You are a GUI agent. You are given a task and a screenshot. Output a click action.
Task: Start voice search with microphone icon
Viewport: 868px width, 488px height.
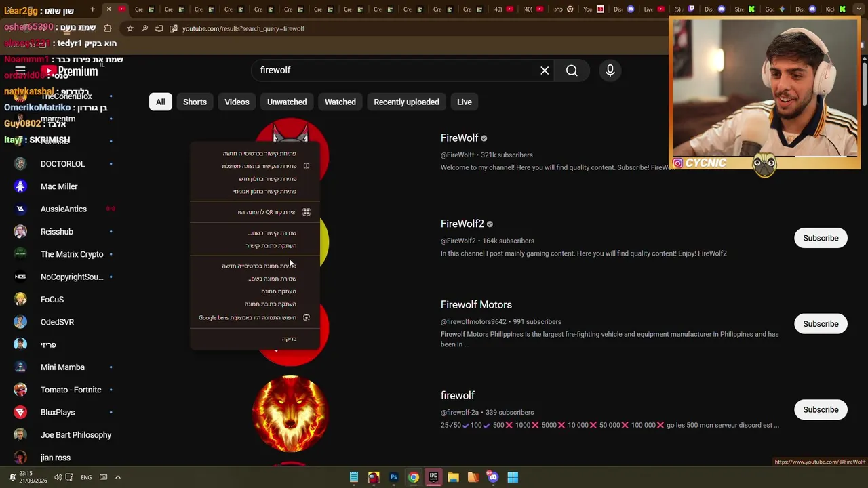tap(610, 70)
